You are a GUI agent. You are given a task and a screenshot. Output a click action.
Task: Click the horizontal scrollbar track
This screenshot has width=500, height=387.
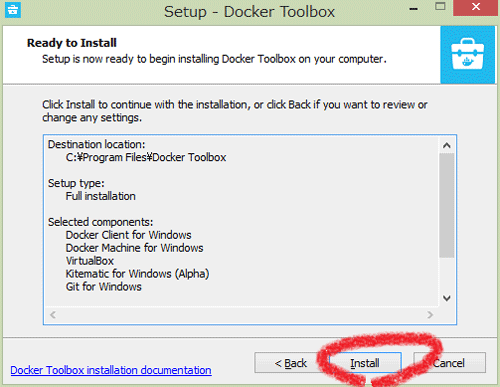click(241, 315)
